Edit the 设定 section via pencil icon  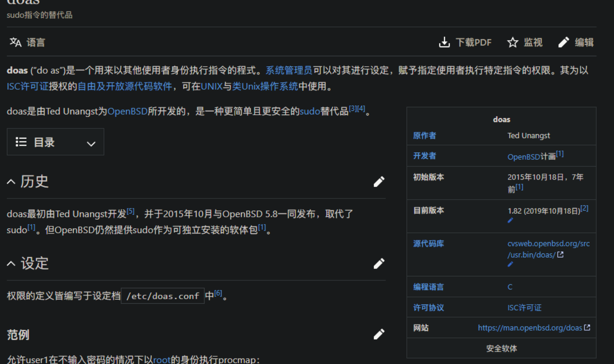click(x=379, y=264)
